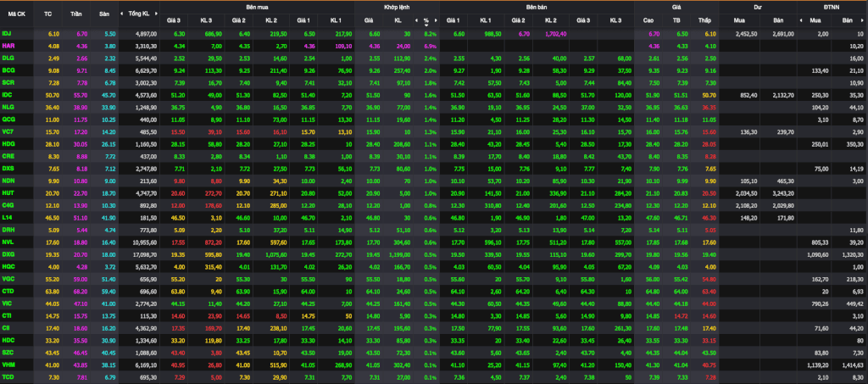The width and height of the screenshot is (868, 384).
Task: Click the left arrow before % column
Action: 417,20
